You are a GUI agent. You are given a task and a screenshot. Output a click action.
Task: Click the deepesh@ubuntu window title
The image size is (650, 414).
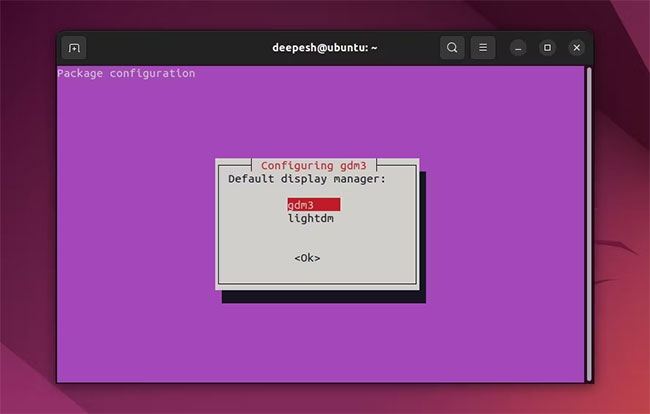[325, 48]
